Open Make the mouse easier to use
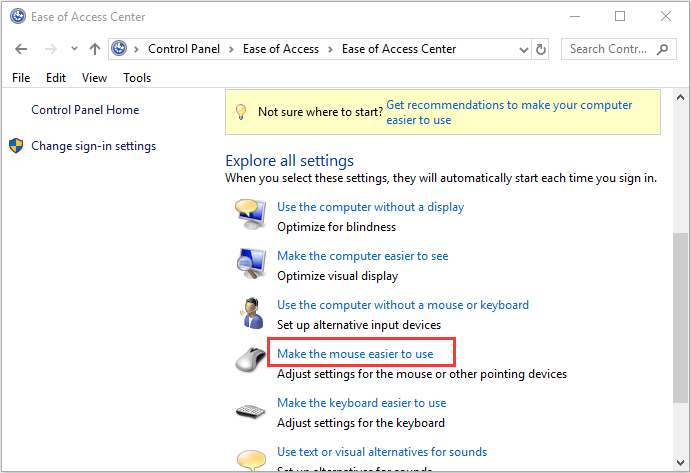 (x=355, y=354)
